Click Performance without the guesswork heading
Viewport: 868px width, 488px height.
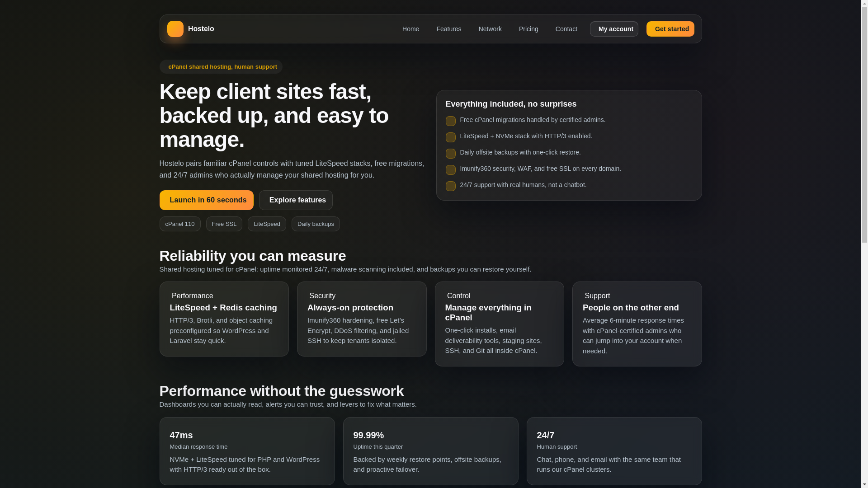(x=281, y=391)
